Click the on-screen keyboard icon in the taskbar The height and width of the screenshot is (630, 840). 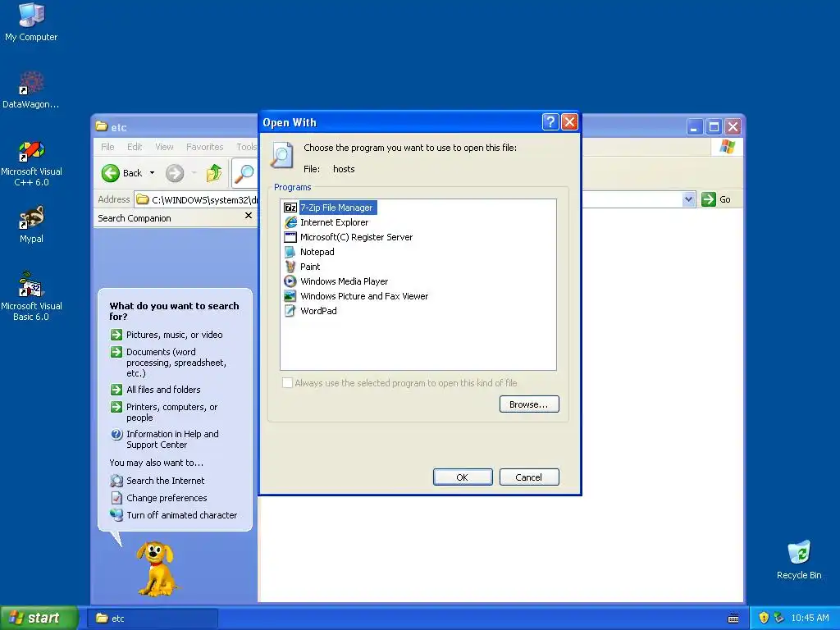(733, 619)
